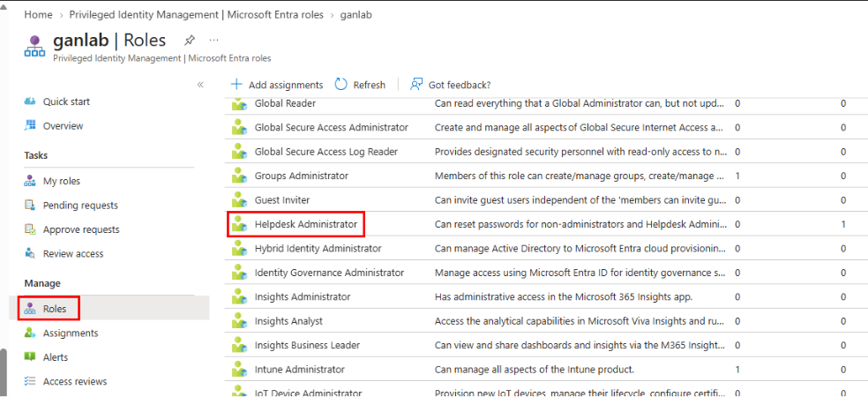Open the ellipsis more options menu
This screenshot has height=397, width=868.
click(214, 41)
